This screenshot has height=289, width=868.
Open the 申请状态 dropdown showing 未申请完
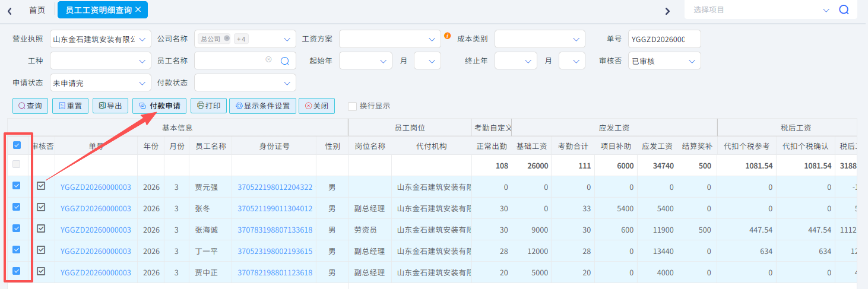pyautogui.click(x=100, y=82)
